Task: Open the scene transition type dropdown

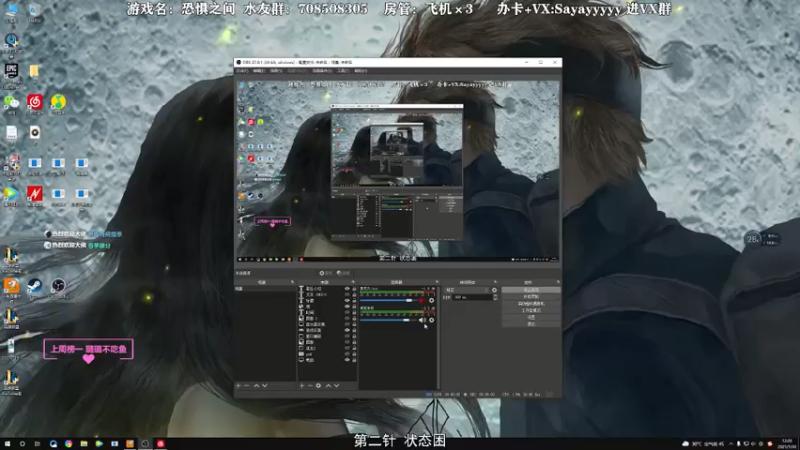Action: pyautogui.click(x=467, y=290)
